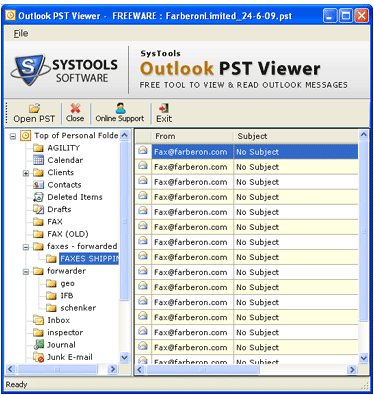The image size is (374, 395).
Task: Open a PST file with Open PST
Action: pos(34,113)
